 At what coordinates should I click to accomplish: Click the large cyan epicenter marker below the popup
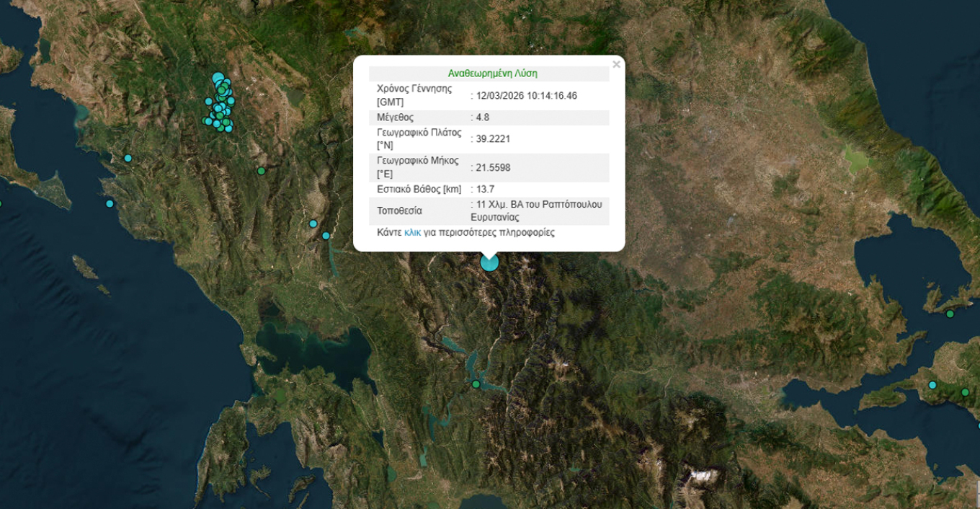(x=489, y=262)
